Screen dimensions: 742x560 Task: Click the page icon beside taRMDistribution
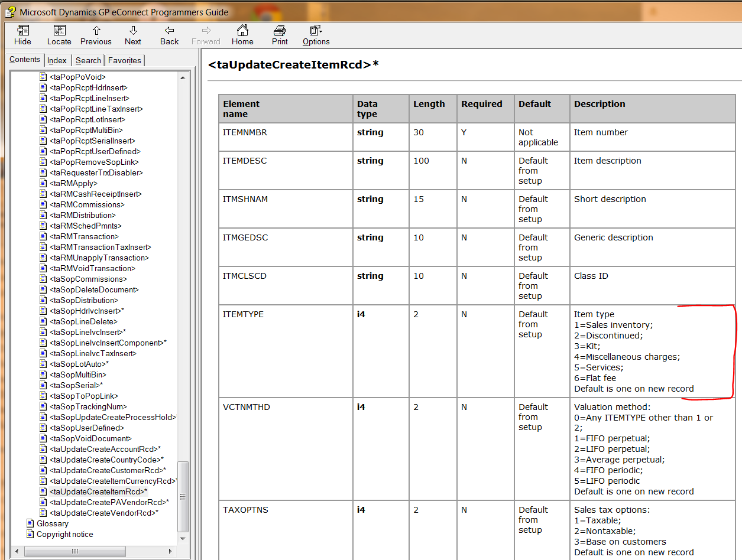[43, 215]
